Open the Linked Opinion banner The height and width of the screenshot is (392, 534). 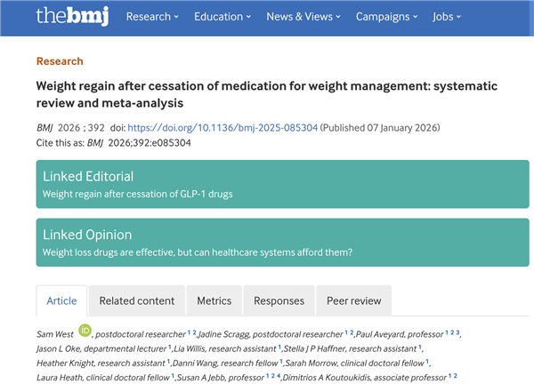[x=282, y=243]
